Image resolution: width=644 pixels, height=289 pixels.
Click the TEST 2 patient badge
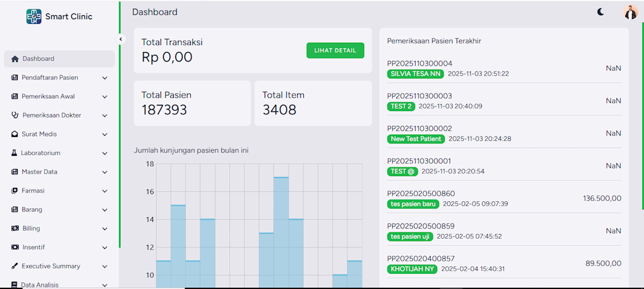(401, 106)
